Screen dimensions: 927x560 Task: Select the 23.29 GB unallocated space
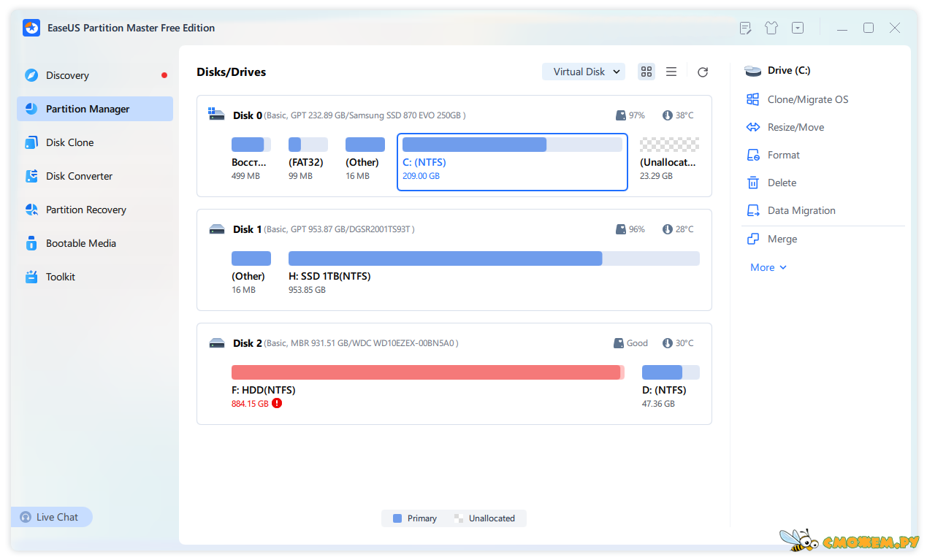click(669, 145)
